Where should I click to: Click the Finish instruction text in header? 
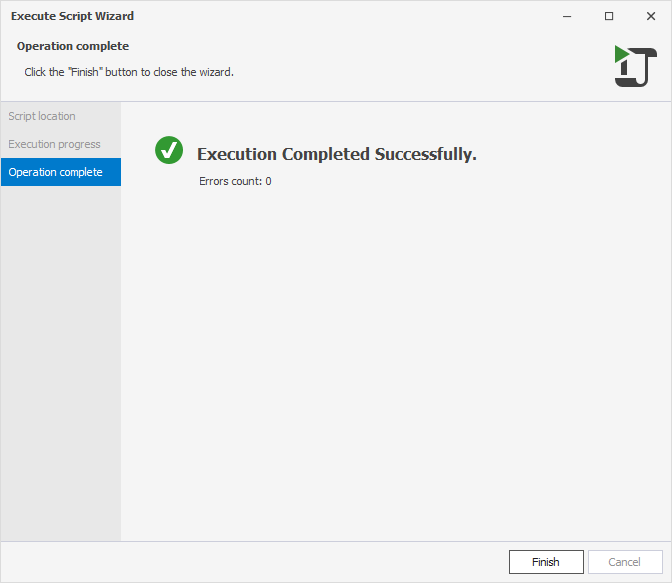[129, 72]
